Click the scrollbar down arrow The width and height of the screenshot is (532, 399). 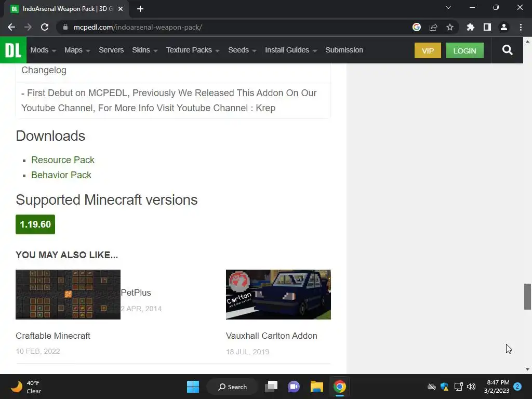pos(527,369)
